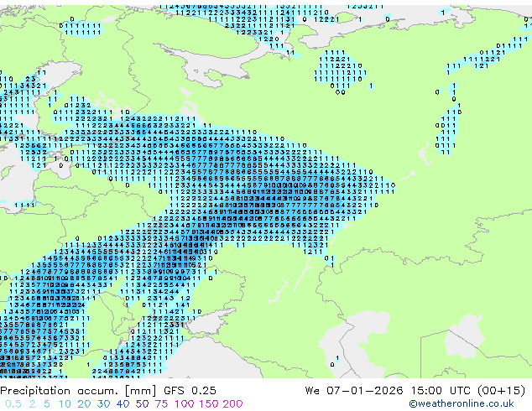Click the 50 mm legend value

click(142, 404)
